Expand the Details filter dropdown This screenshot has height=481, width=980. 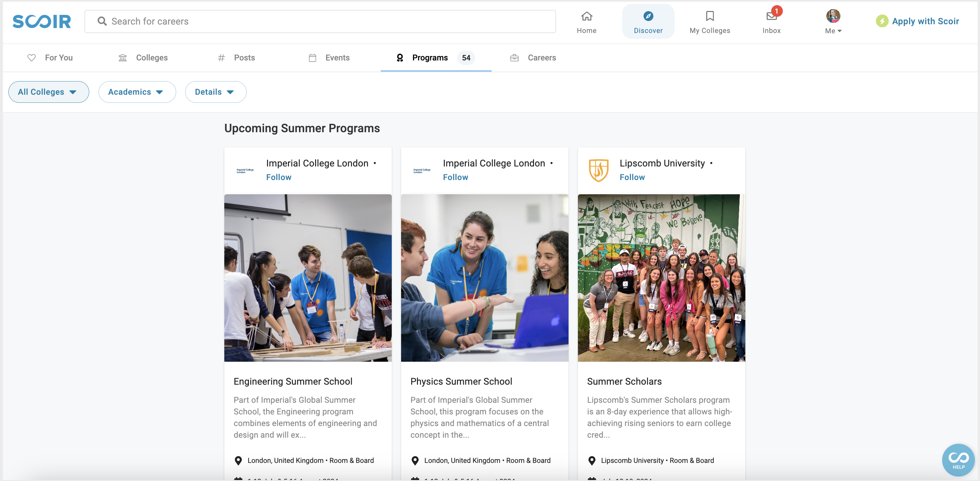pyautogui.click(x=216, y=92)
